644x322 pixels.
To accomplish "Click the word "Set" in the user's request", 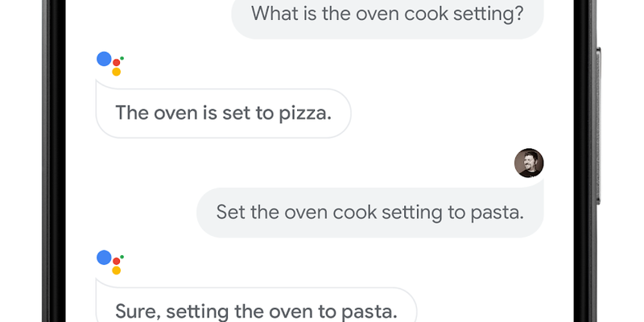I will [x=229, y=213].
